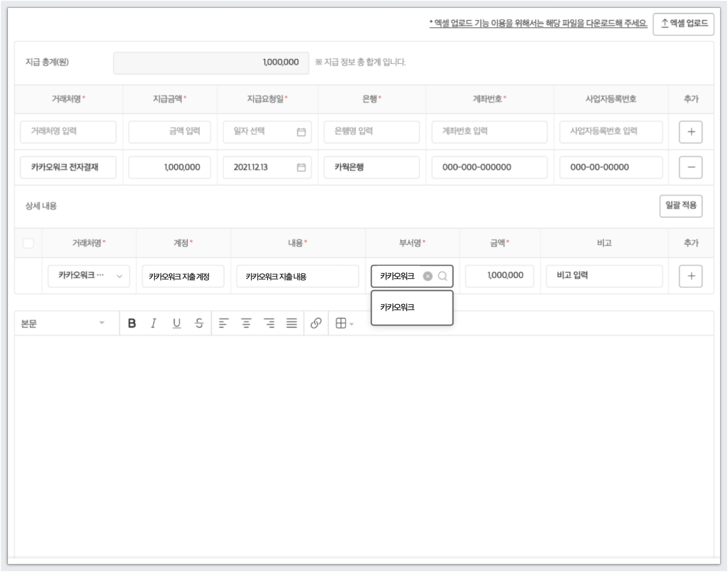Apply italic formatting to text

pyautogui.click(x=153, y=323)
